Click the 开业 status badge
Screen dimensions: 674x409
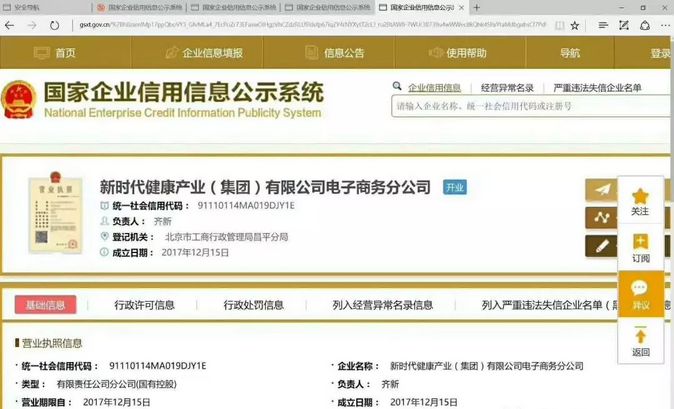coord(455,187)
